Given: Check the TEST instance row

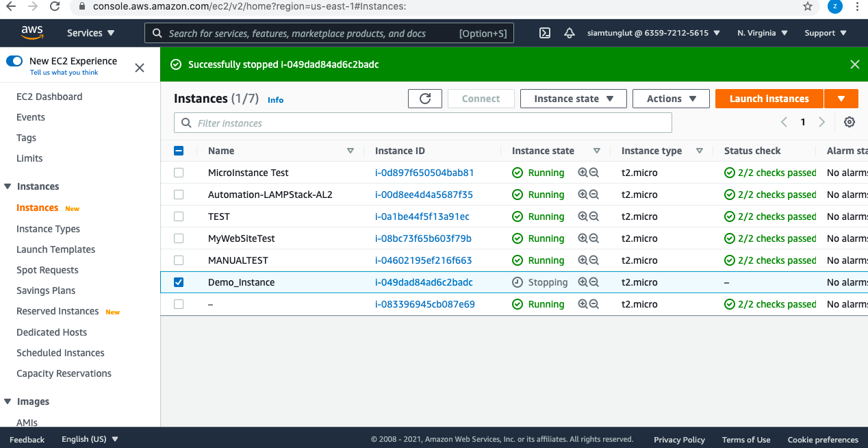Looking at the screenshot, I should [x=179, y=216].
